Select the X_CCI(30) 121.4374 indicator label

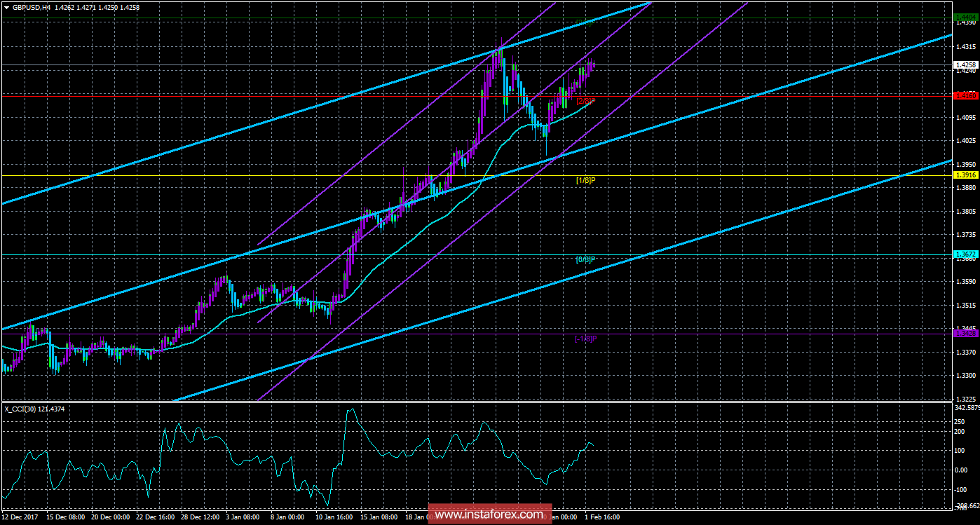(34, 409)
